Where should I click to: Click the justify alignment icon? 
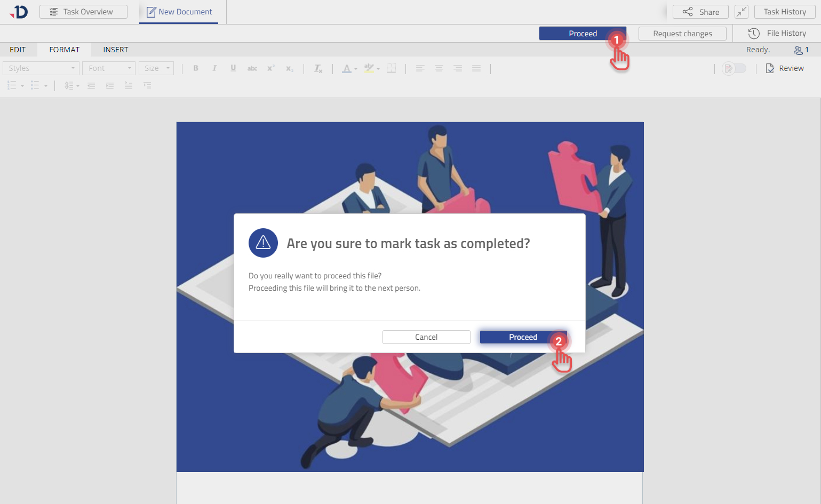click(x=476, y=68)
